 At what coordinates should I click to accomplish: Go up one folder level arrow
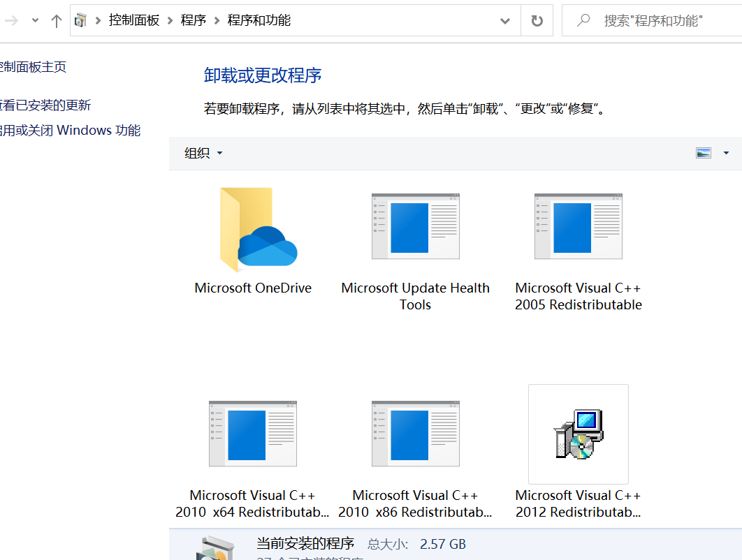coord(57,21)
